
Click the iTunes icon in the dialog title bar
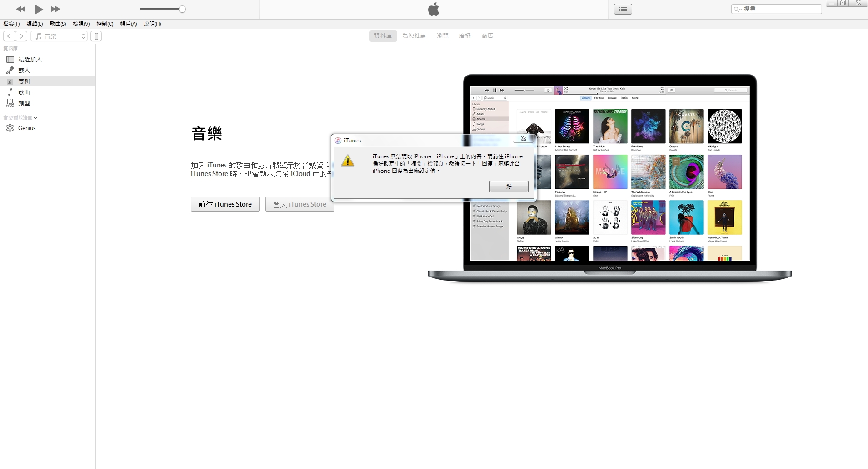coord(338,141)
